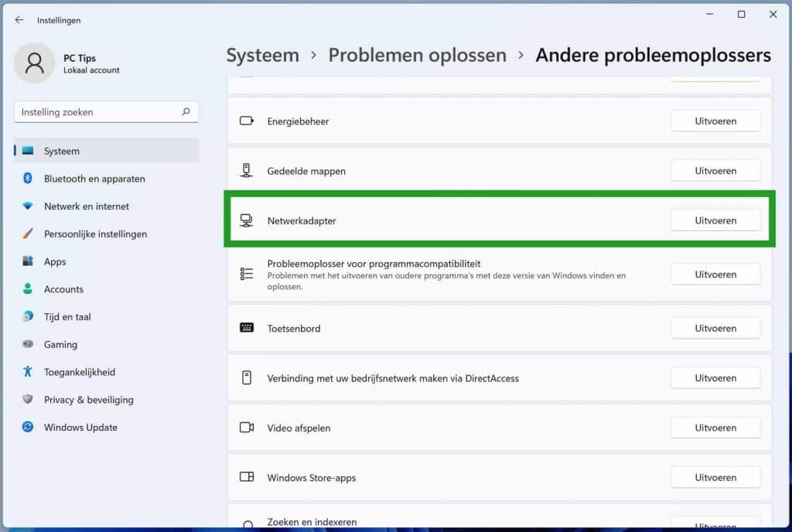792x532 pixels.
Task: Click the Windows Update sync icon
Action: point(28,427)
